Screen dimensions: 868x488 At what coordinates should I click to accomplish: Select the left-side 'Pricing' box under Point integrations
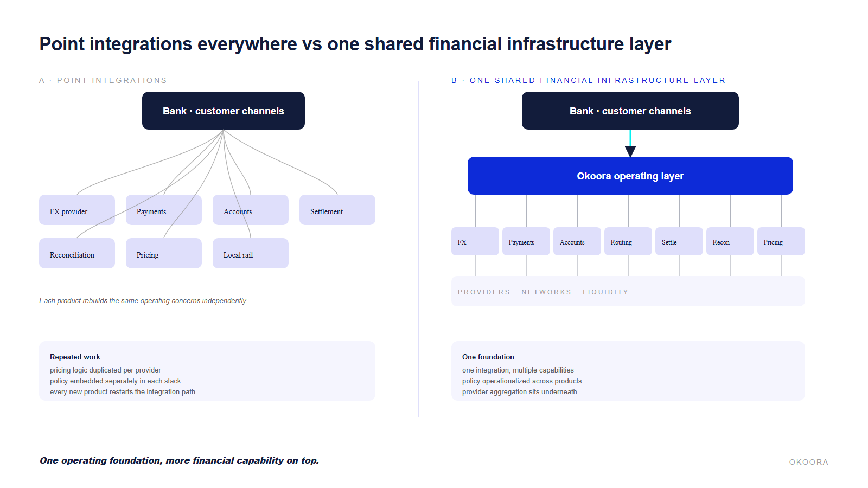click(x=164, y=253)
